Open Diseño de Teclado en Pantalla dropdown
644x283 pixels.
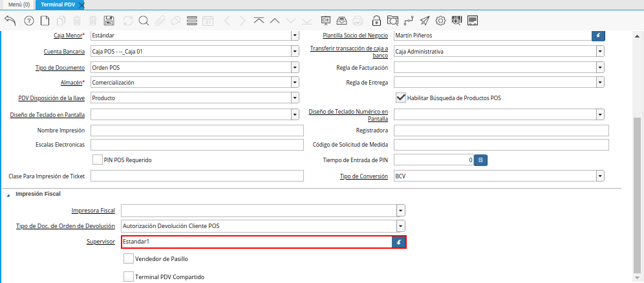[295, 114]
